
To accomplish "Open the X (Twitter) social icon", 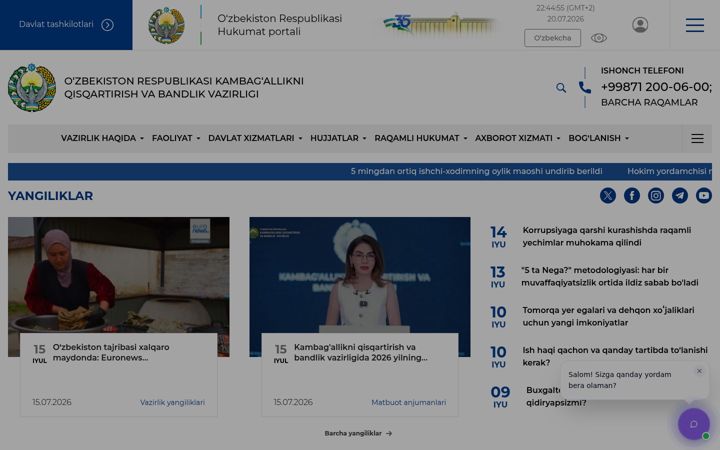I will (x=608, y=196).
